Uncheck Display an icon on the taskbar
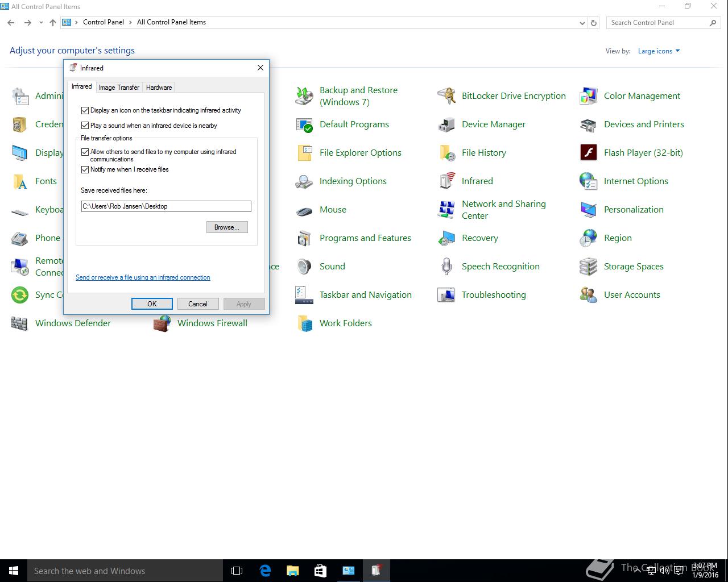 (x=85, y=110)
